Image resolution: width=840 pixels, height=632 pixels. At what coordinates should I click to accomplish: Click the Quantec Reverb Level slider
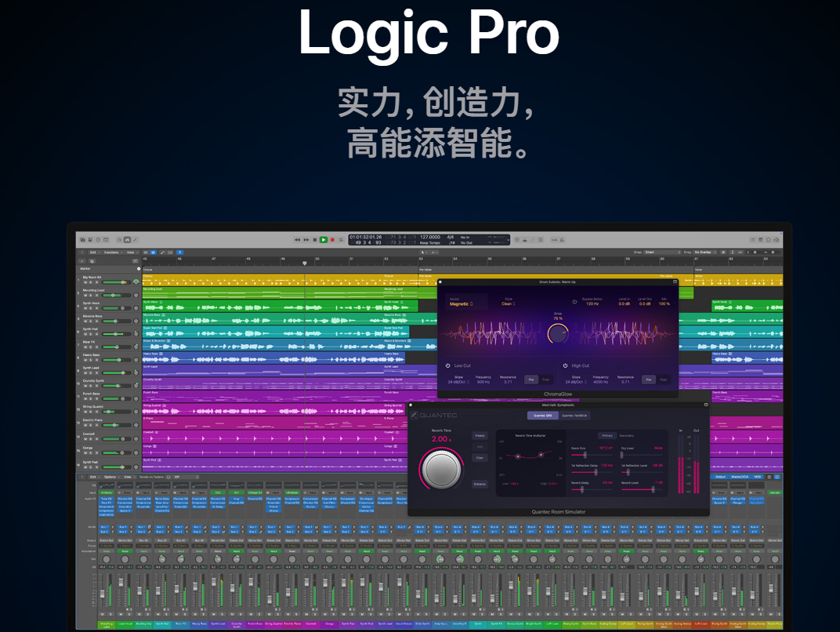tap(642, 489)
